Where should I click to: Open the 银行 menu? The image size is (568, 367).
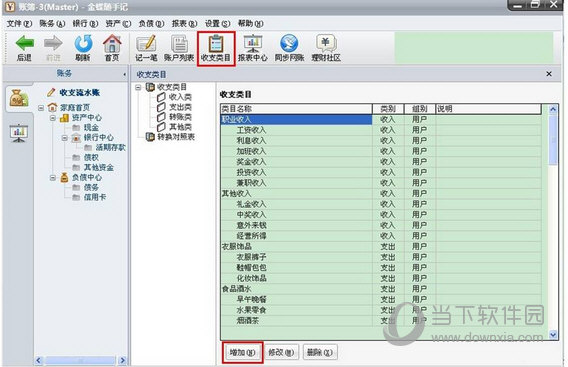click(x=85, y=24)
